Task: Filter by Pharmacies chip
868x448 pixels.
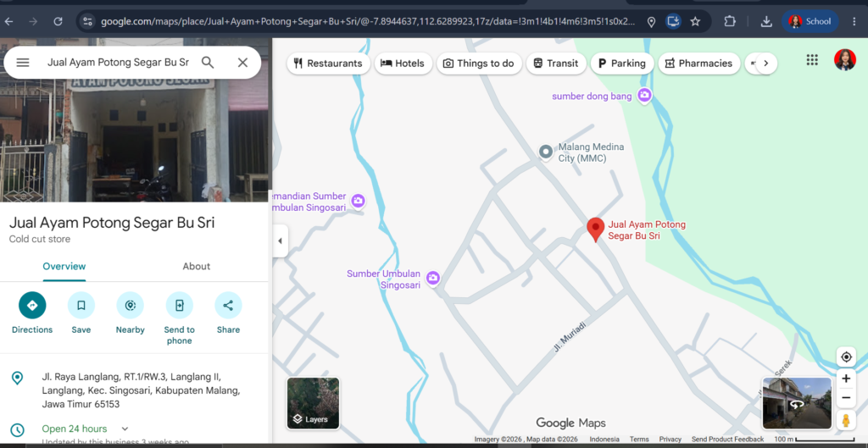Action: pyautogui.click(x=698, y=63)
